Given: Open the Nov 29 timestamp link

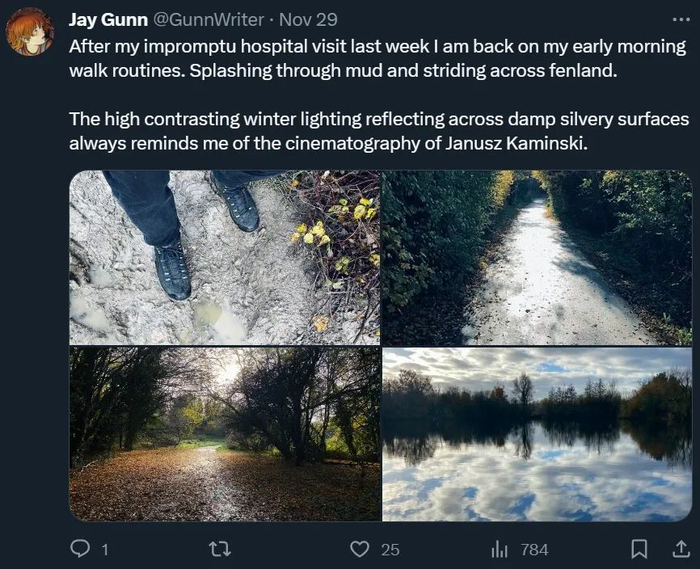Looking at the screenshot, I should tap(308, 19).
